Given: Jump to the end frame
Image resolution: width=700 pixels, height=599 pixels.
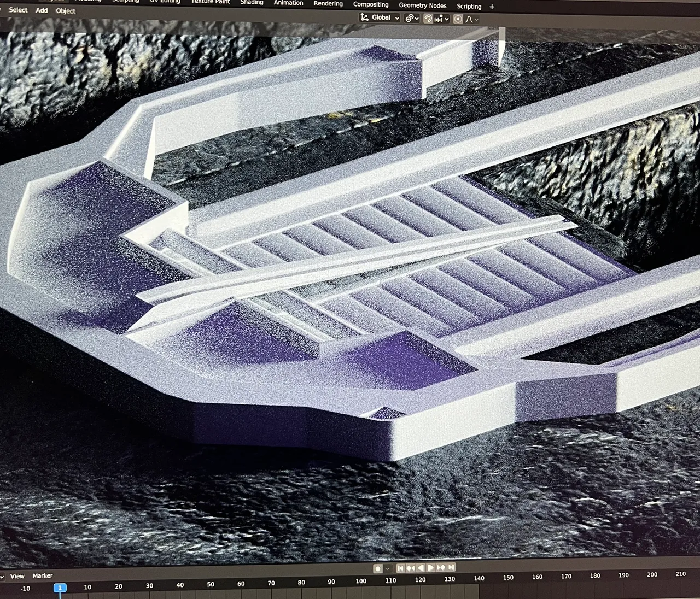Looking at the screenshot, I should point(451,567).
